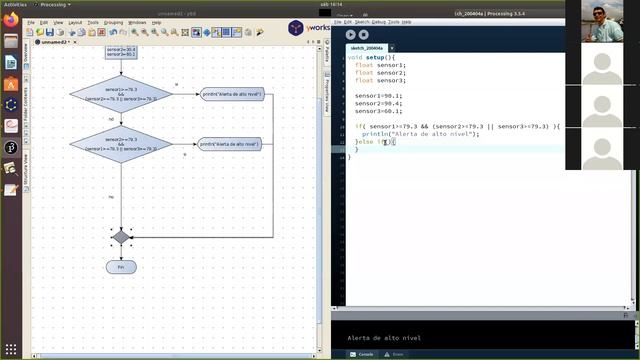The image size is (640, 360).
Task: Click the Copy icon in yEd toolbar
Action: tap(82, 32)
